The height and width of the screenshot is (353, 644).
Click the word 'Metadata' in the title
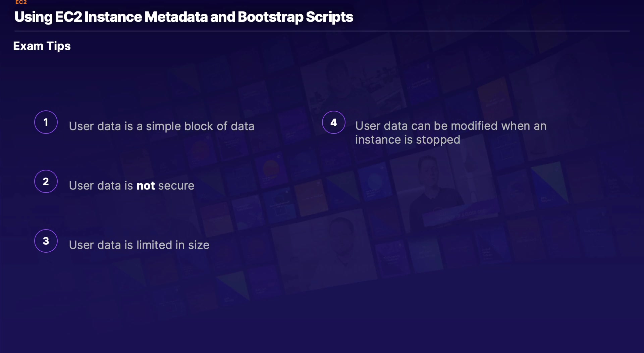coord(176,17)
